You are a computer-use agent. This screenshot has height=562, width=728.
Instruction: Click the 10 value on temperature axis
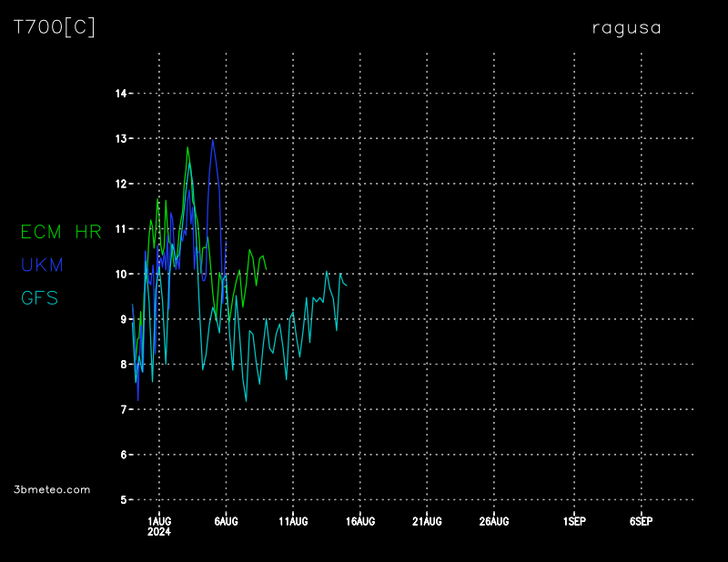120,274
